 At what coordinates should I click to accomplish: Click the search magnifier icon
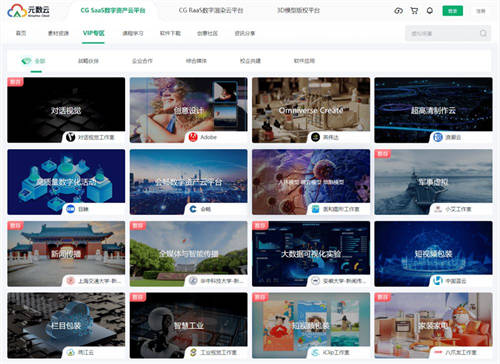coord(483,33)
